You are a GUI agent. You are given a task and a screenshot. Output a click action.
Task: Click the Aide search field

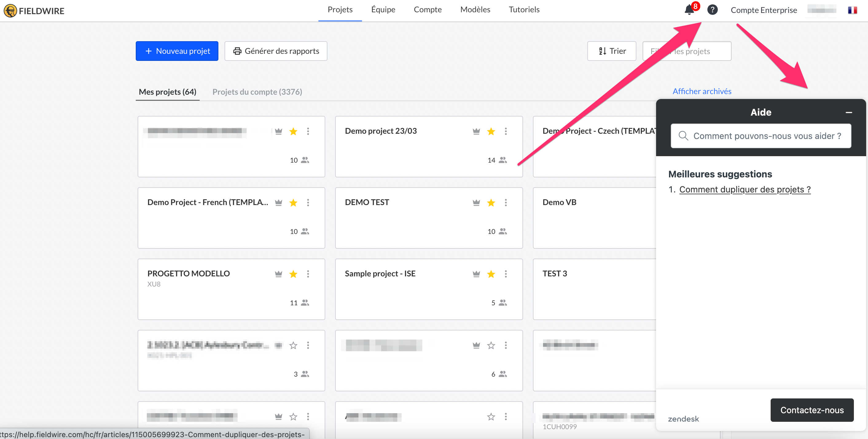(761, 136)
